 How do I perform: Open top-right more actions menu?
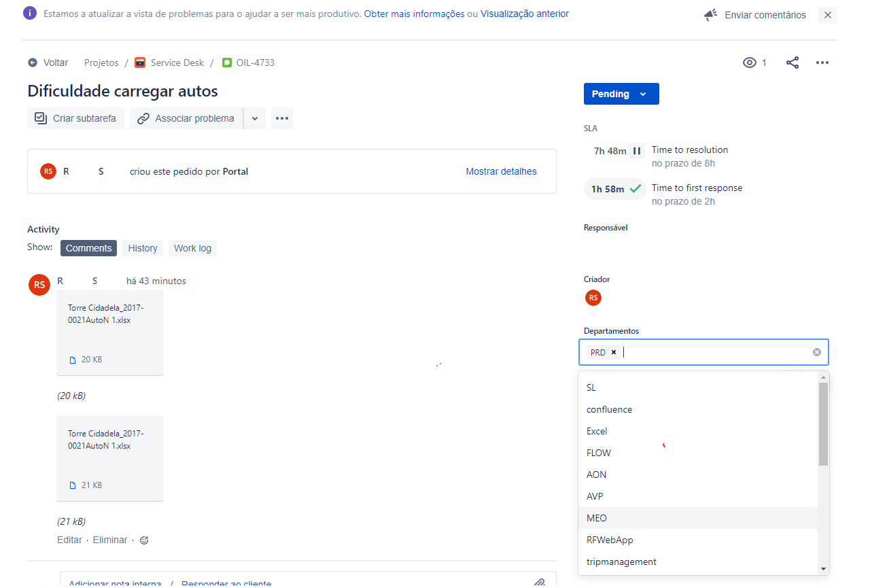(822, 63)
